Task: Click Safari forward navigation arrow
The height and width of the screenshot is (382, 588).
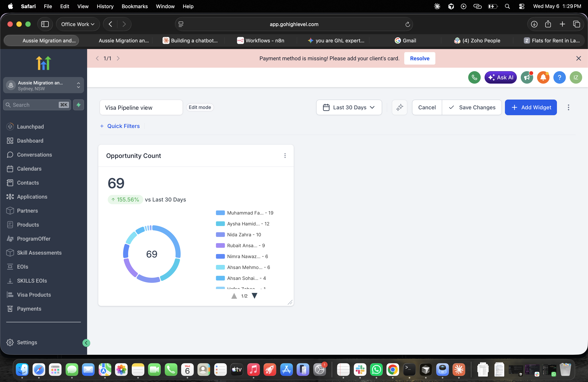Action: click(124, 24)
